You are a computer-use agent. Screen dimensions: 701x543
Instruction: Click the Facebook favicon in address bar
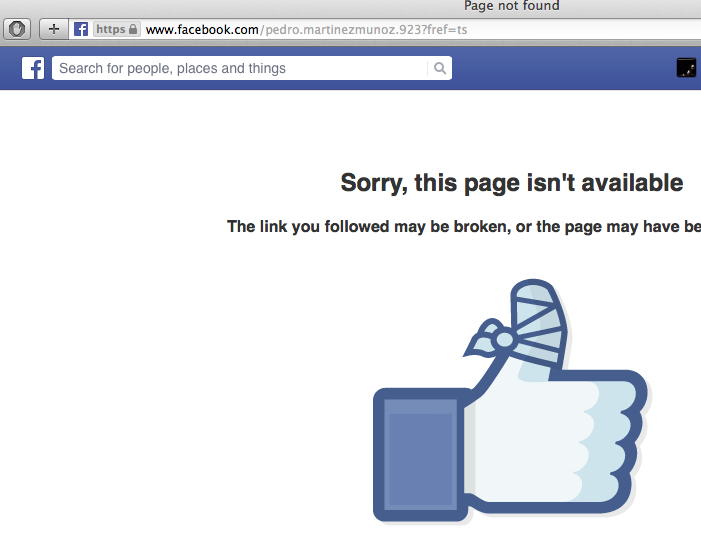point(81,29)
